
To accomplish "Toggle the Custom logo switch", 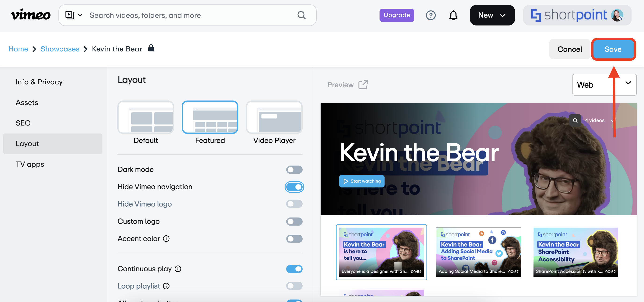I will click(x=294, y=222).
